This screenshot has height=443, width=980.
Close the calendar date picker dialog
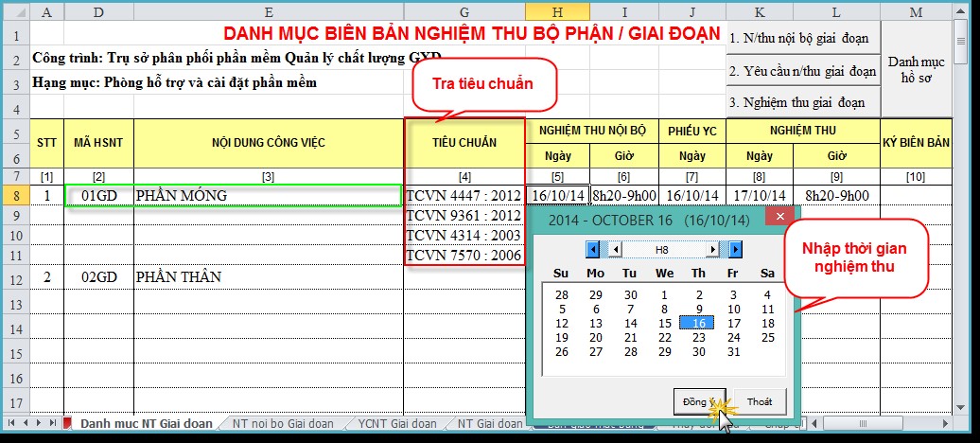click(x=780, y=218)
